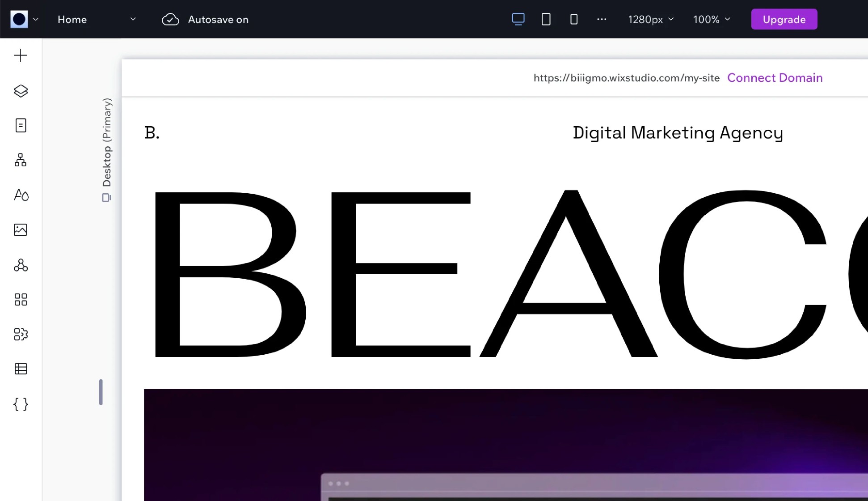Open the Add Elements plus icon
The image size is (868, 501).
(21, 55)
